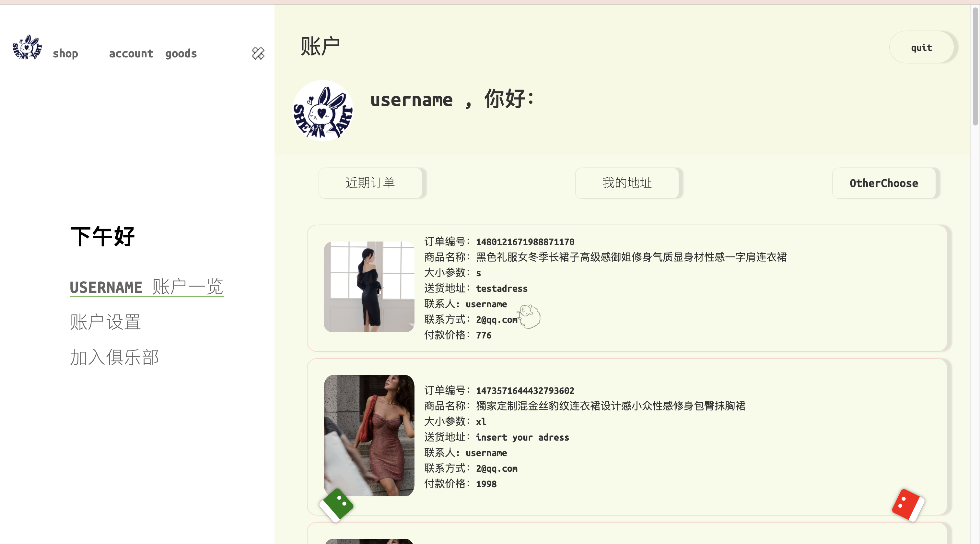The width and height of the screenshot is (980, 544).
Task: Click the crossed bandage icon in navbar
Action: [258, 53]
